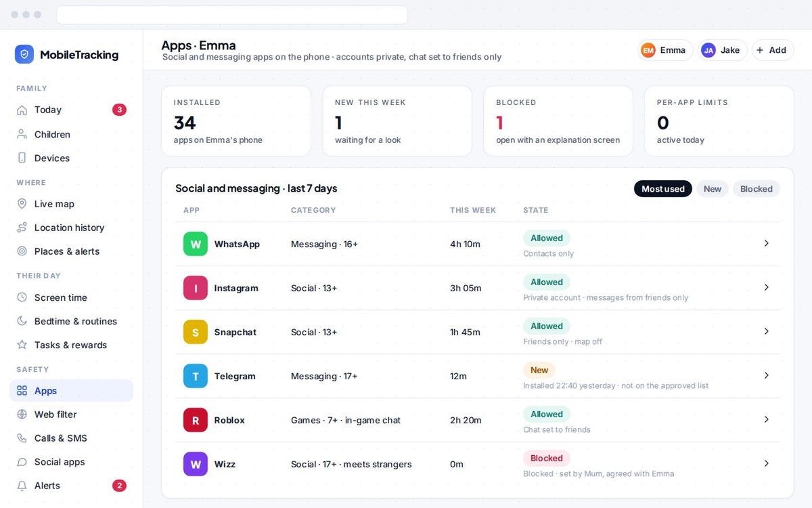The height and width of the screenshot is (508, 812).
Task: Click the plus icon on the Add button
Action: tap(760, 50)
